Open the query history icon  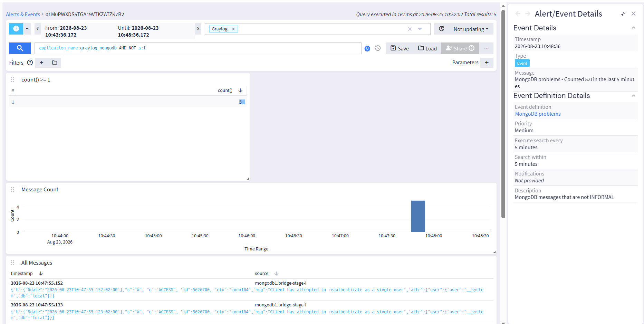(378, 48)
